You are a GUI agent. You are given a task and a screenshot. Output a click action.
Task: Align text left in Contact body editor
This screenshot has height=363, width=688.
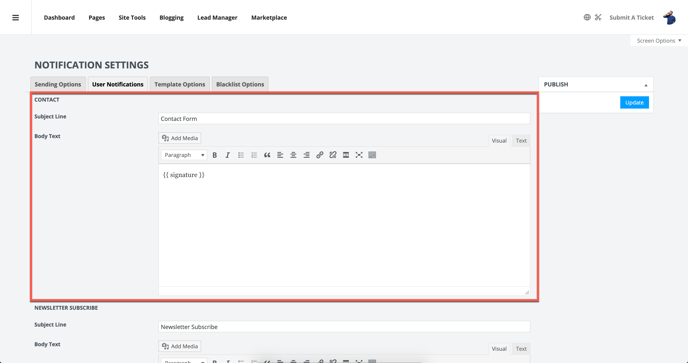(x=280, y=155)
